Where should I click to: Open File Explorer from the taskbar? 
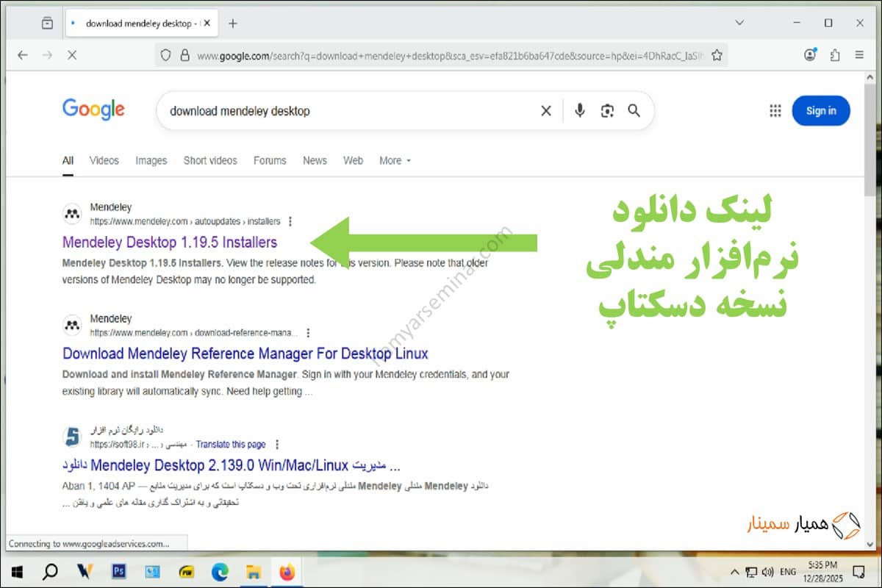click(254, 571)
